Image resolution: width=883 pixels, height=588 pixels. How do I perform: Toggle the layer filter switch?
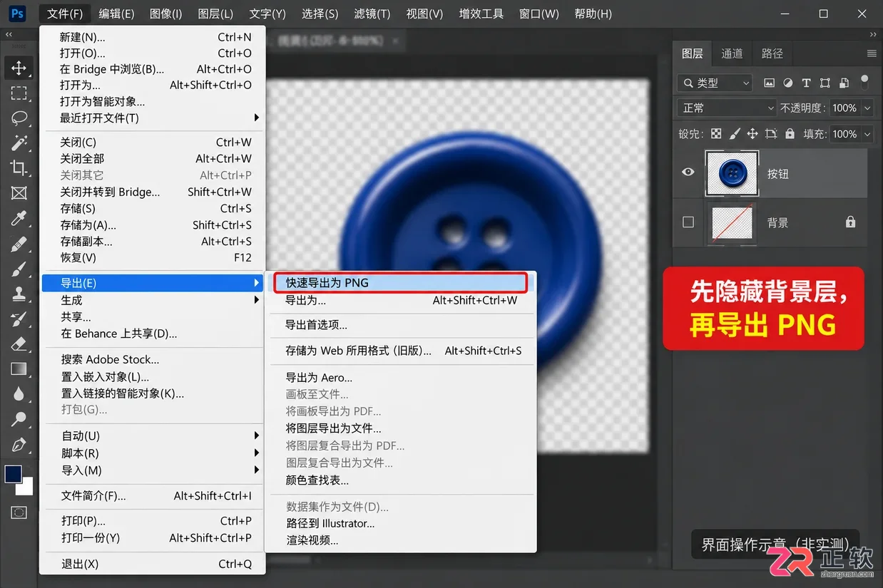pos(864,82)
